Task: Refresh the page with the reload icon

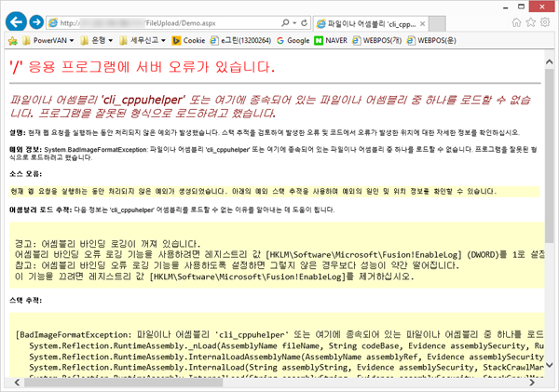Action: 304,22
